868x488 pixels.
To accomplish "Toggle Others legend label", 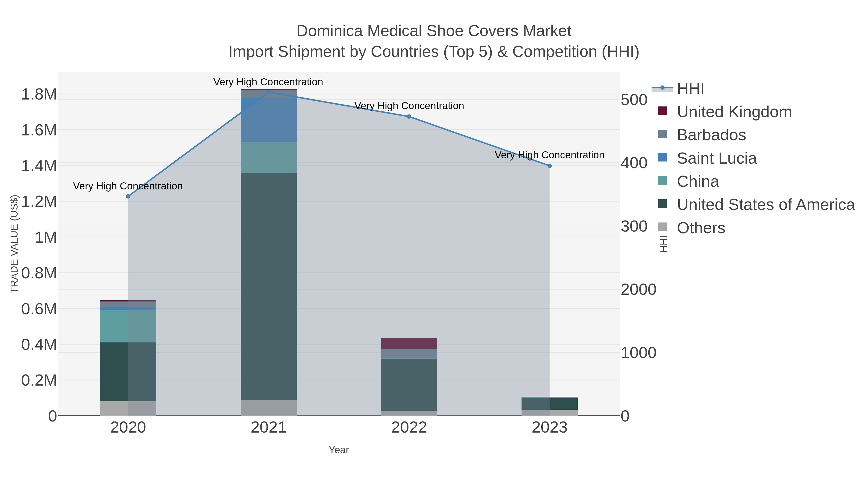I will [x=701, y=228].
